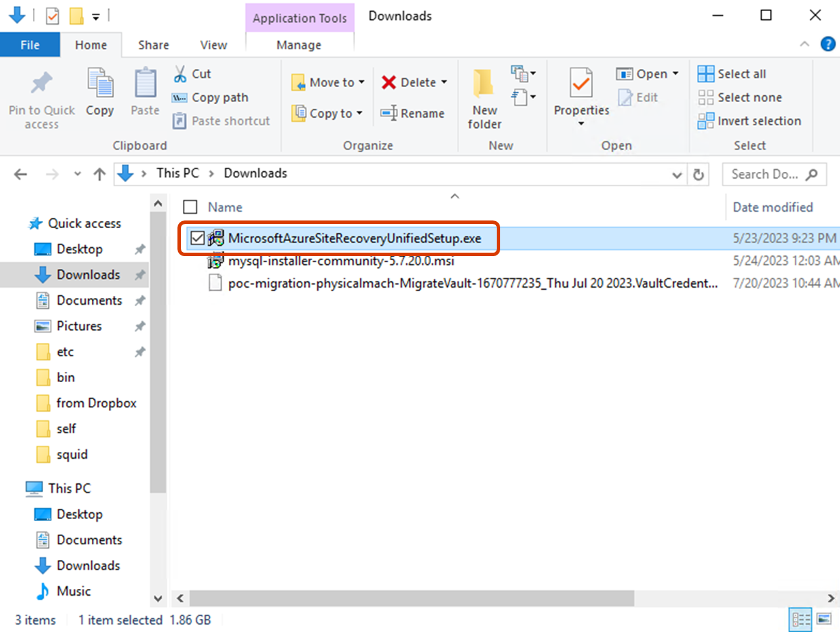840x632 pixels.
Task: Uncheck the MicrosoftAzureSiteRecoveryUnifiedSetup.exe checkbox
Action: coord(197,238)
